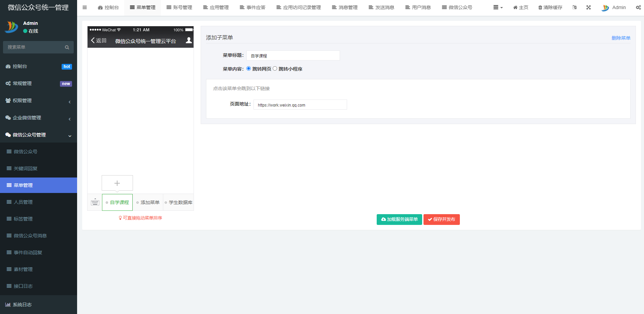Open 关键词回复 in the sidebar
Viewport: 644px width, 314px height.
[x=26, y=168]
